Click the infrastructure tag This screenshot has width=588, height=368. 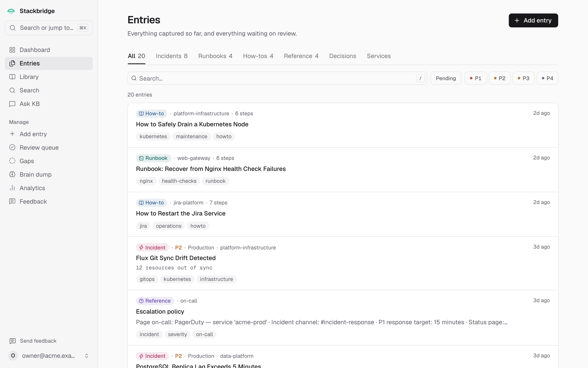click(x=216, y=279)
